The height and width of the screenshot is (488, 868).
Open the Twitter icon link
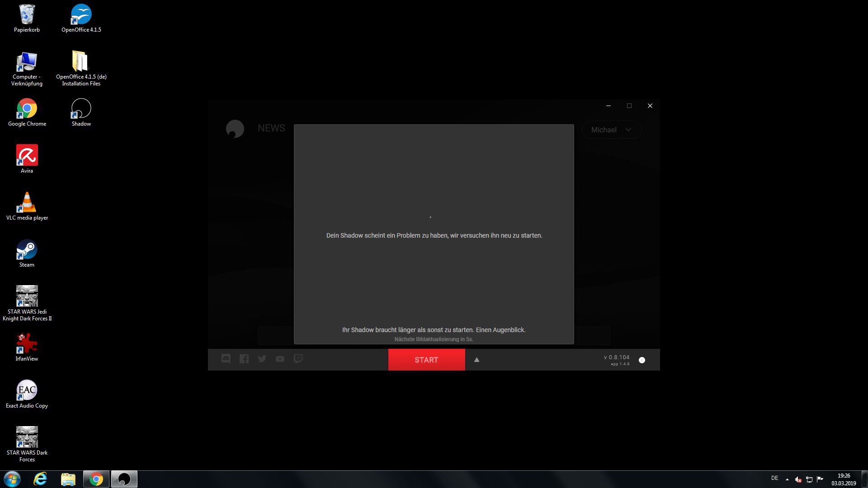point(262,359)
